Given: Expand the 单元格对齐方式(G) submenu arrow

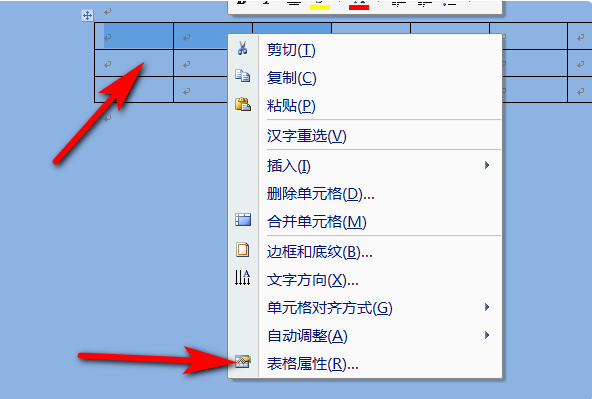Looking at the screenshot, I should pyautogui.click(x=487, y=307).
